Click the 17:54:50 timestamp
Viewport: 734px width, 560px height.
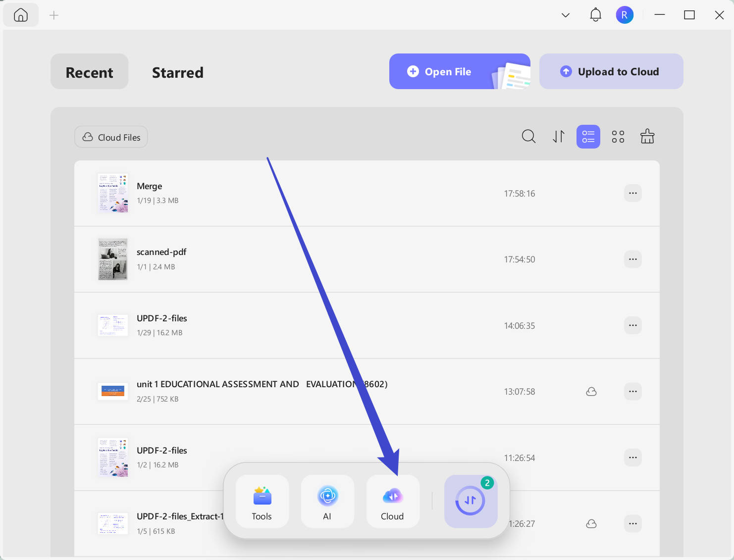520,259
